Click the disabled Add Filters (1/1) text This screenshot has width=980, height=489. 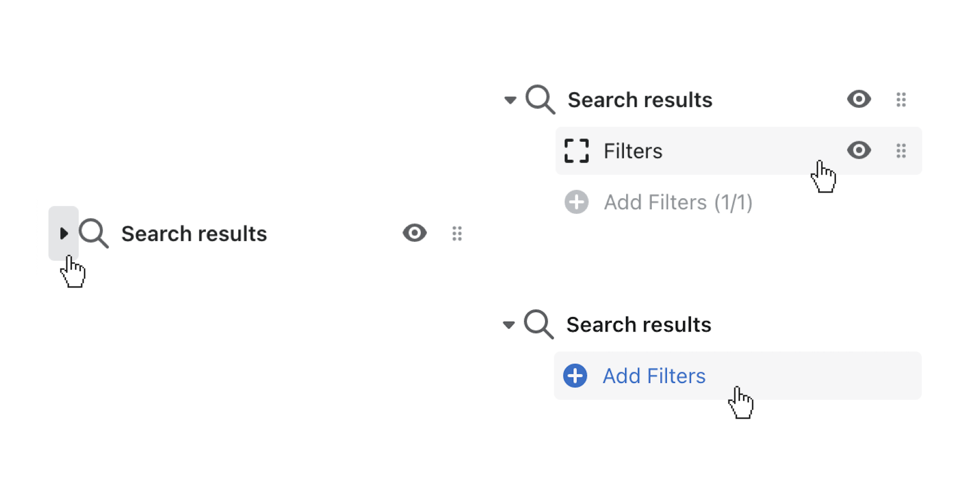[678, 202]
